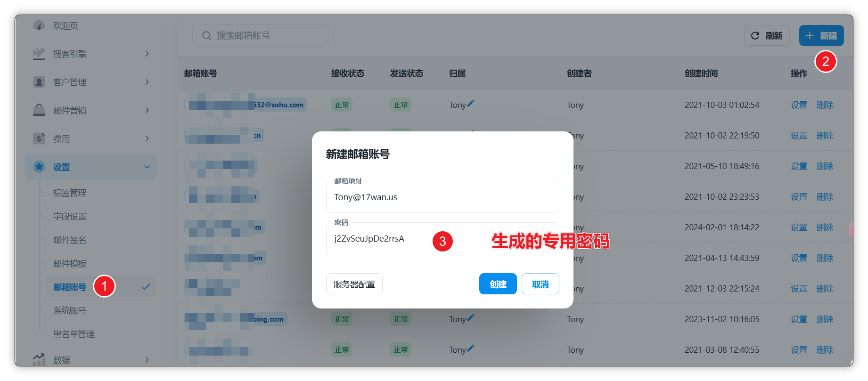Click the 客户管理 person icon
The width and height of the screenshot is (868, 381).
39,82
